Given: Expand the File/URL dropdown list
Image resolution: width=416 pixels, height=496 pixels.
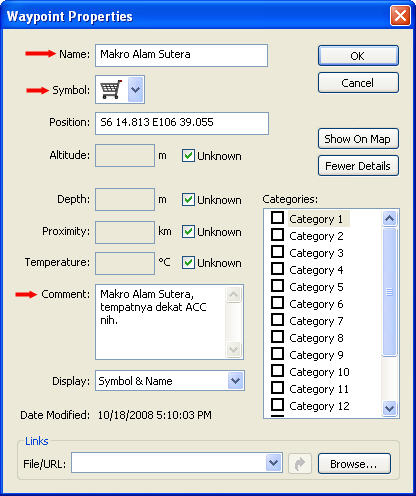Looking at the screenshot, I should pos(274,463).
